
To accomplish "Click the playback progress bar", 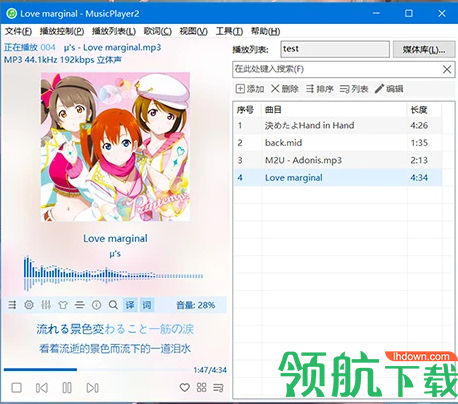I will click(x=97, y=369).
